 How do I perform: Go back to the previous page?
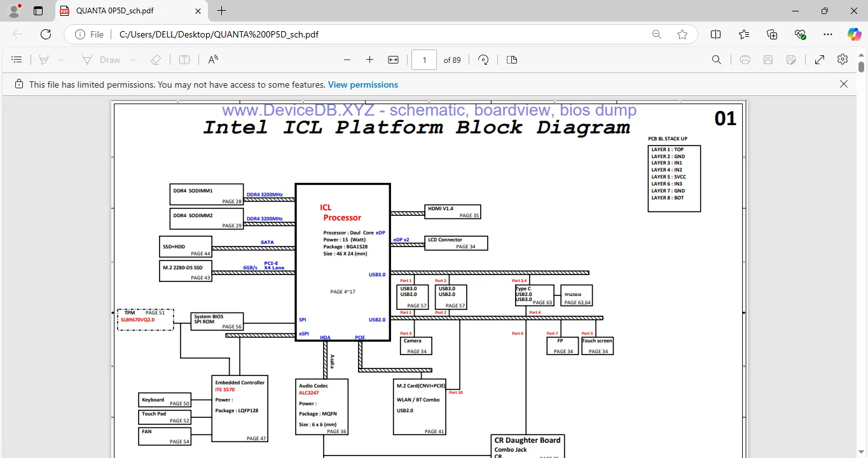tap(18, 34)
